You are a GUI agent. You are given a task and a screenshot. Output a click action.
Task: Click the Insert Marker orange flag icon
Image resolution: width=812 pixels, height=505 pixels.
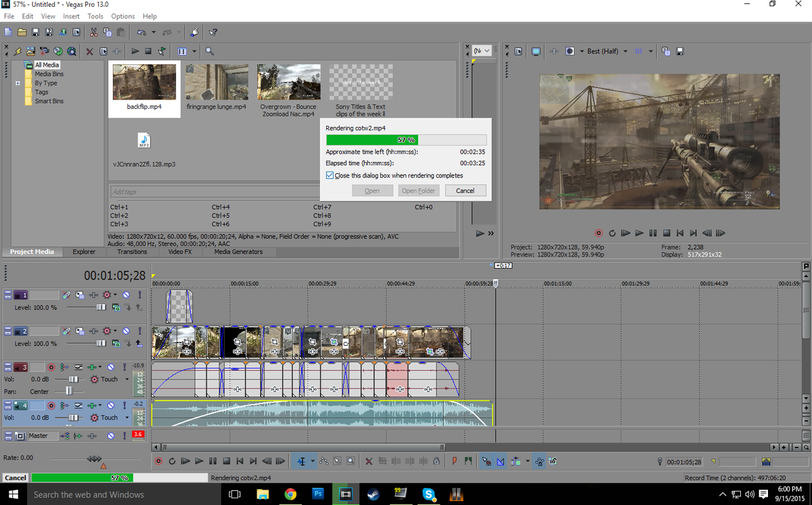click(455, 461)
